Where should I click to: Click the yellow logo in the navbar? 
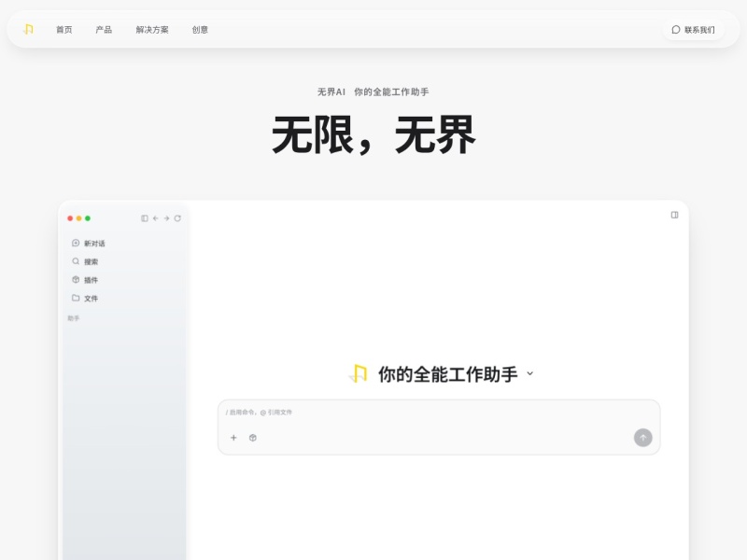tap(29, 30)
